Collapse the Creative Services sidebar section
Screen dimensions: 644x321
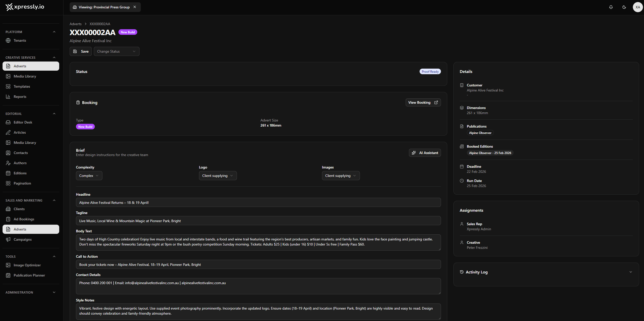pos(54,57)
